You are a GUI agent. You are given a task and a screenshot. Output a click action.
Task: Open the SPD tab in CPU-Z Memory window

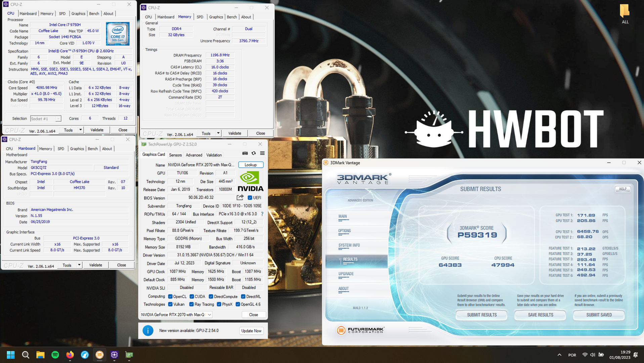[x=200, y=17]
